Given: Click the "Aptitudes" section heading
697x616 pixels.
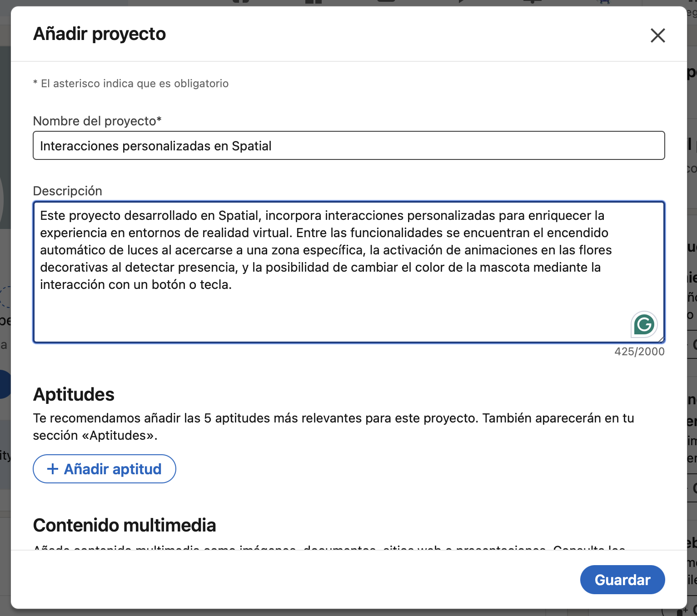Looking at the screenshot, I should 74,394.
